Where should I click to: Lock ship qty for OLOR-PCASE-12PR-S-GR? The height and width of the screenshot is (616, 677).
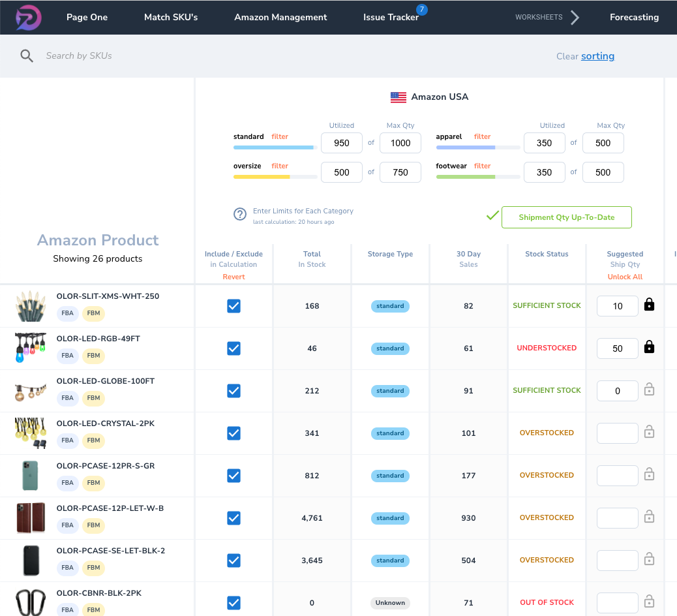pos(649,474)
